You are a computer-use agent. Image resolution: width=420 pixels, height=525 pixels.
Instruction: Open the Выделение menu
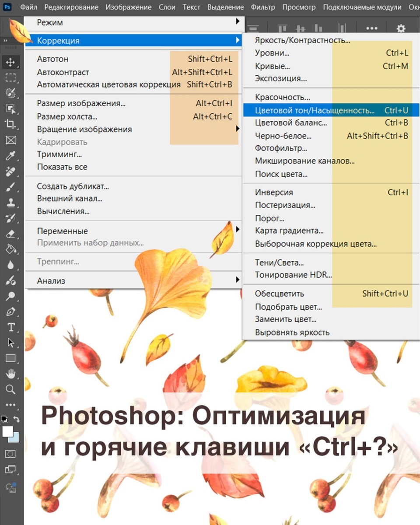(226, 7)
